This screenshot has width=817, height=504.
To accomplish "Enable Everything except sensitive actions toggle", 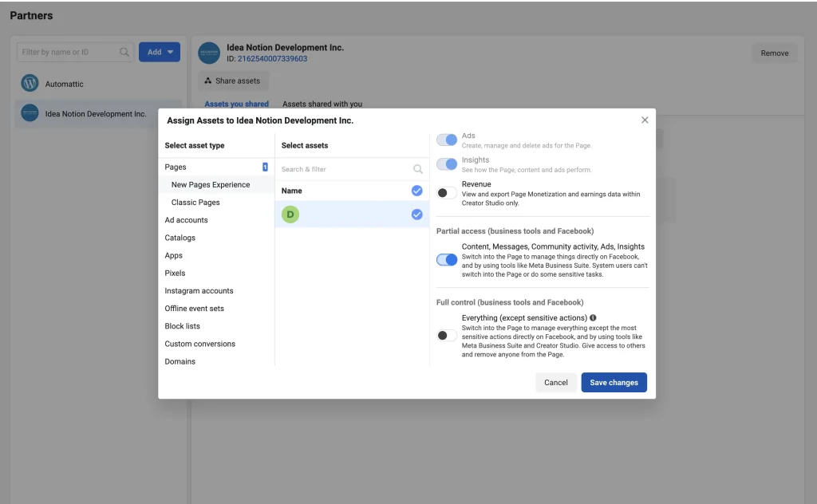I will [447, 335].
